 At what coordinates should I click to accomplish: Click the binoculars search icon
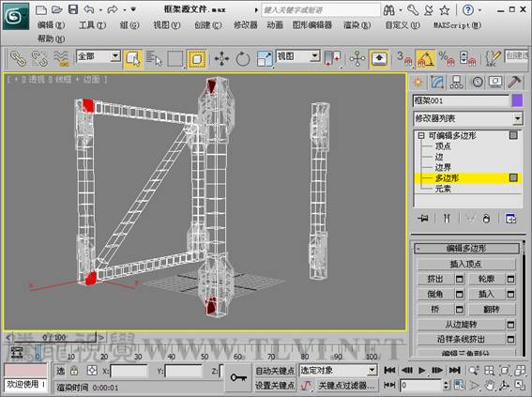(x=388, y=10)
